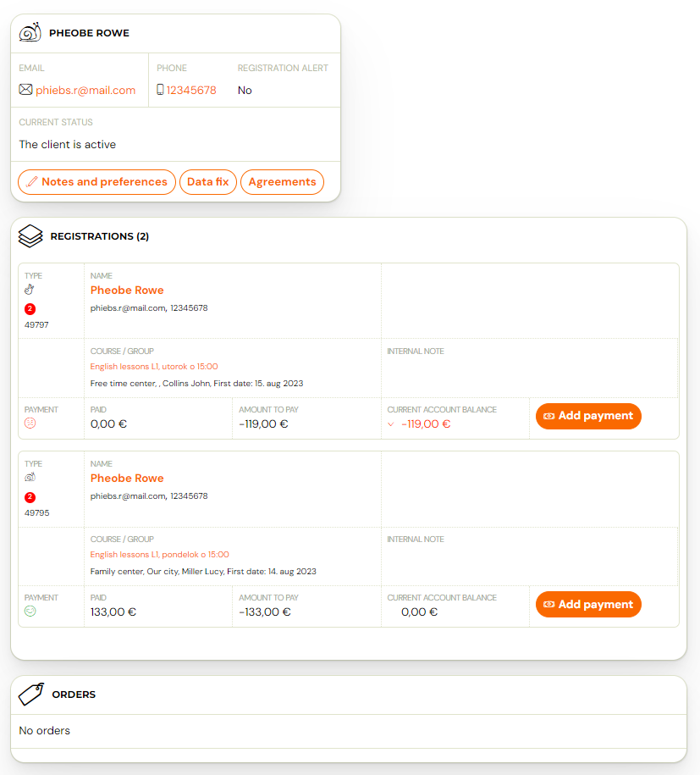
Task: Open the Agreements button
Action: point(282,182)
